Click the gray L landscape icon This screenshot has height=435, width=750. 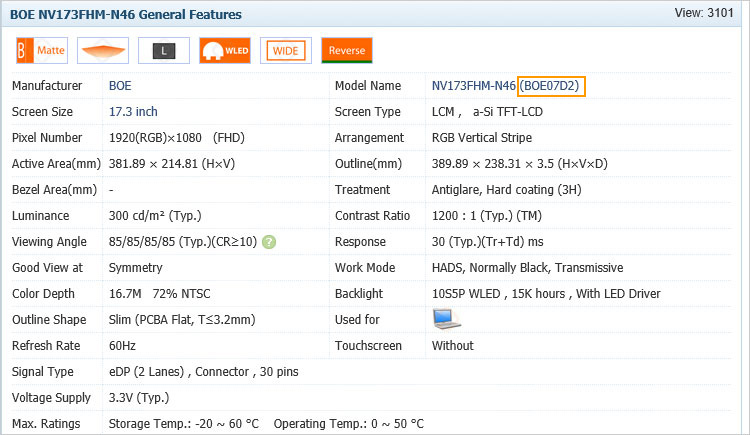(x=163, y=50)
